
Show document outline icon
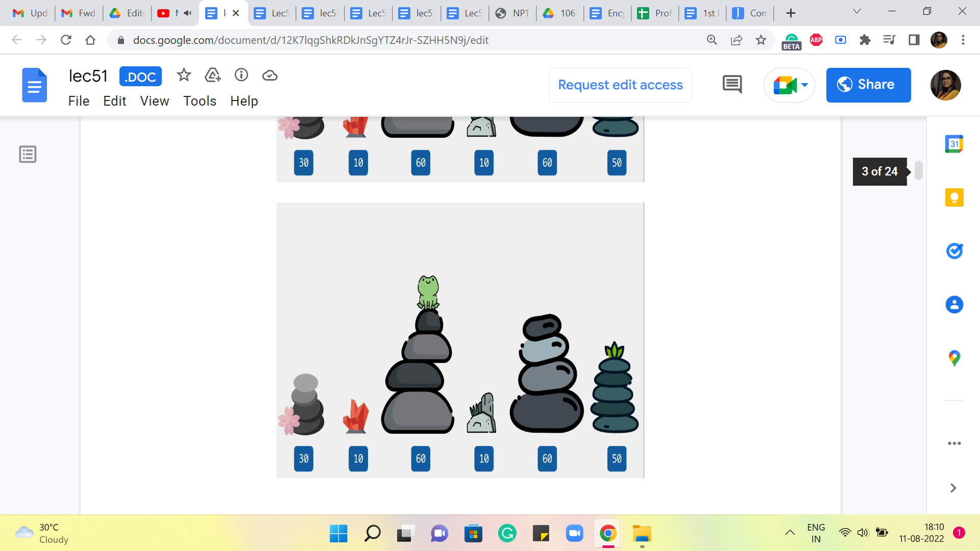click(28, 154)
